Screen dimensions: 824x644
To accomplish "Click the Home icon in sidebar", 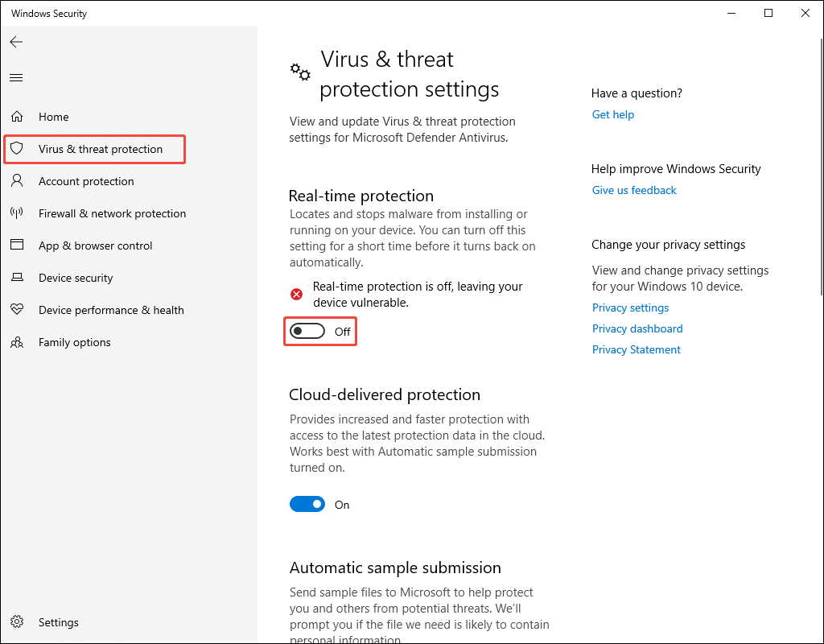I will (x=17, y=117).
